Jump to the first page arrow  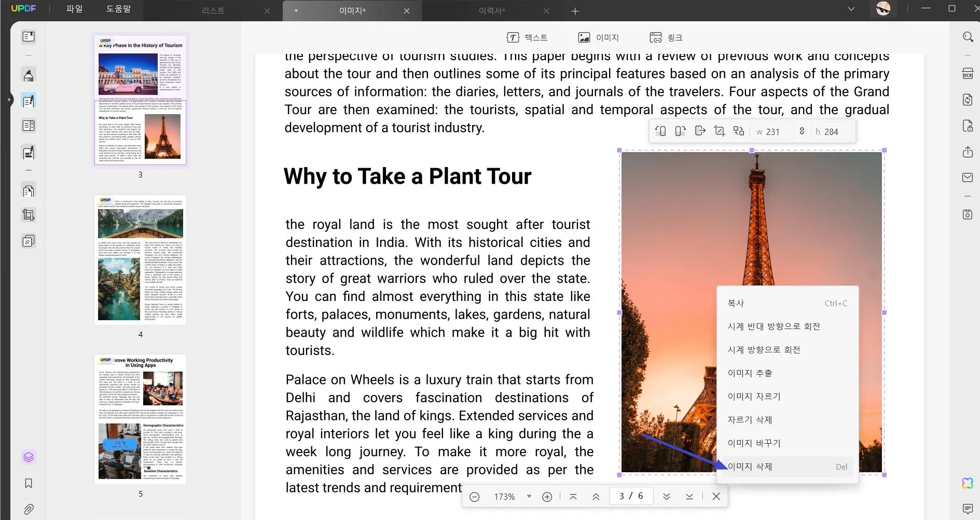tap(573, 497)
